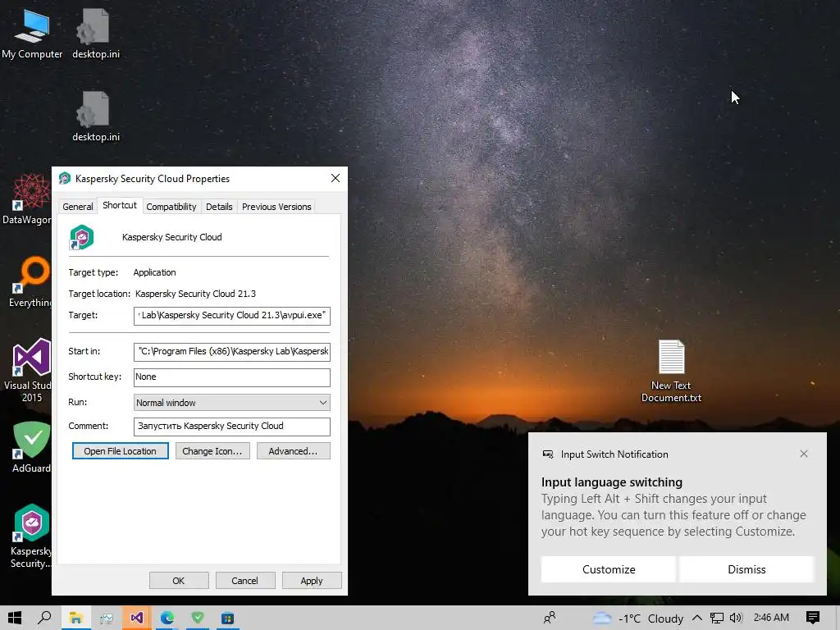Launch Microsoft Edge from the taskbar
The image size is (840, 630).
coord(167,618)
